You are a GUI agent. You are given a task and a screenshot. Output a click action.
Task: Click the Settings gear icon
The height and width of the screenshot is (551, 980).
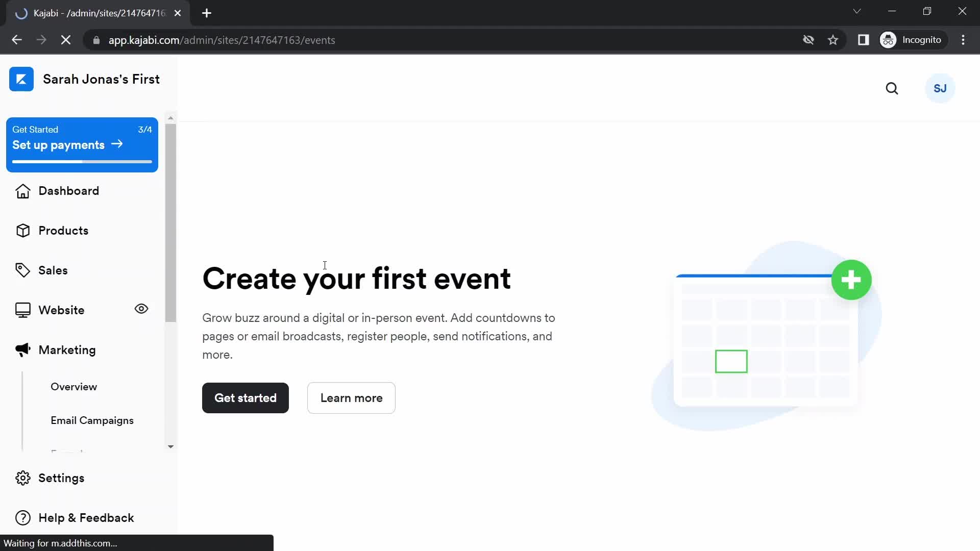(23, 478)
